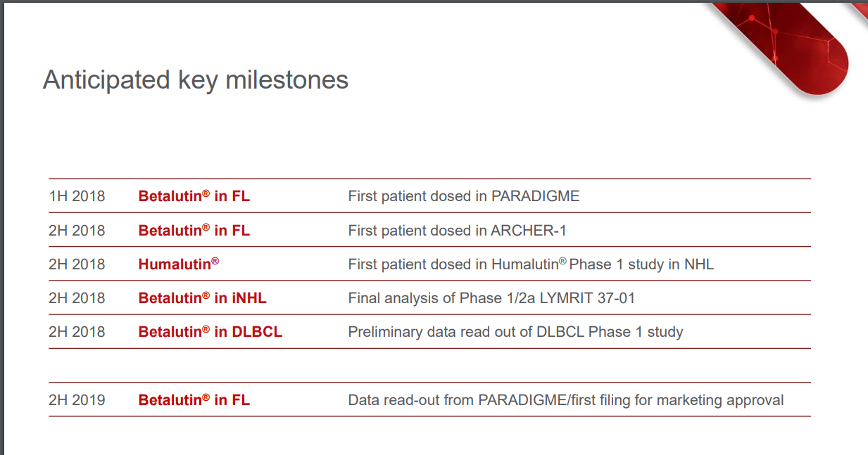Select "Betalutin® in iNHL" product label

click(x=203, y=297)
